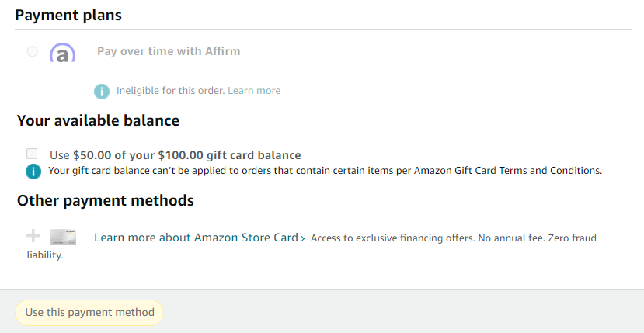Click the Amazon Store Card image thumbnail
644x333 pixels.
pos(63,238)
